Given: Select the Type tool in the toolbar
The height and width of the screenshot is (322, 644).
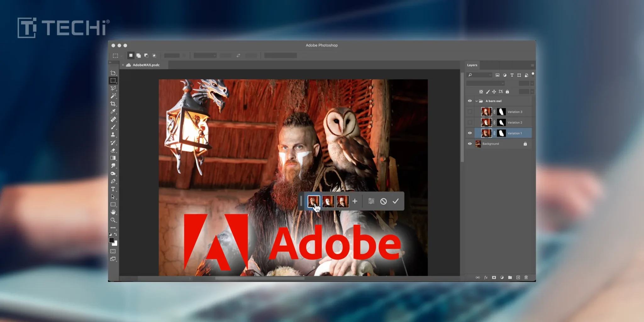Looking at the screenshot, I should coord(113,189).
